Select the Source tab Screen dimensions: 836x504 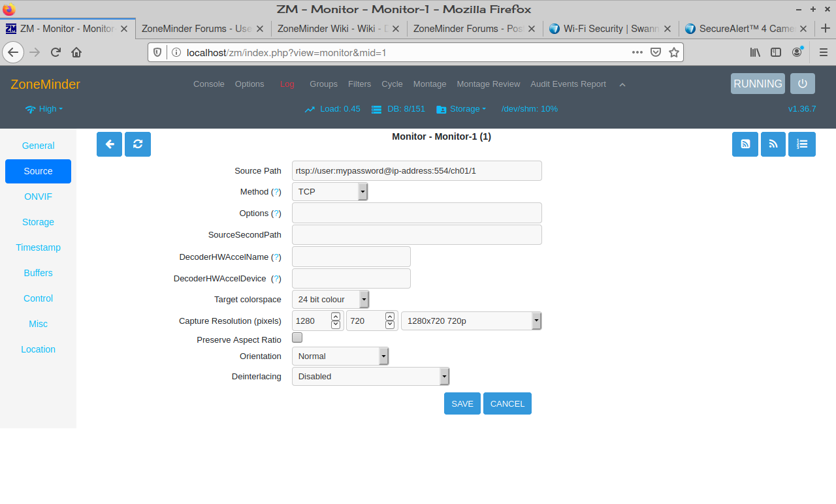click(x=38, y=171)
